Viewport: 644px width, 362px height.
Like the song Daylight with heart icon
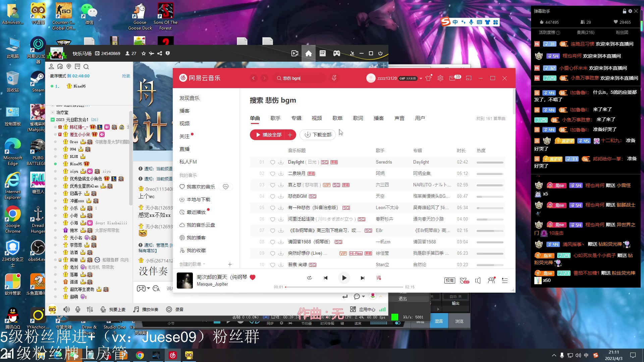coord(273,162)
